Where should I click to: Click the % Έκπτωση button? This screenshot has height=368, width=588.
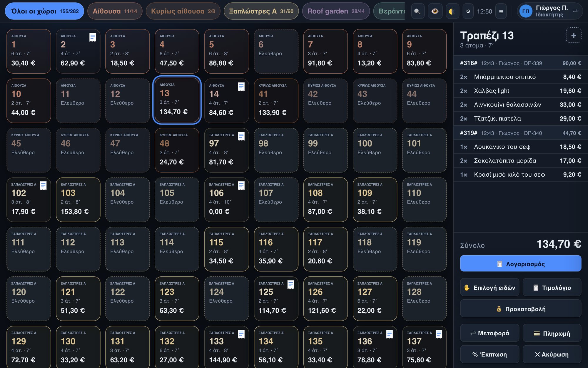point(490,354)
